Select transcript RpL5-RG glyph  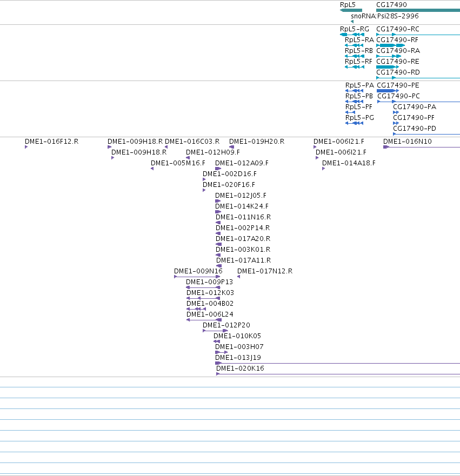point(352,35)
